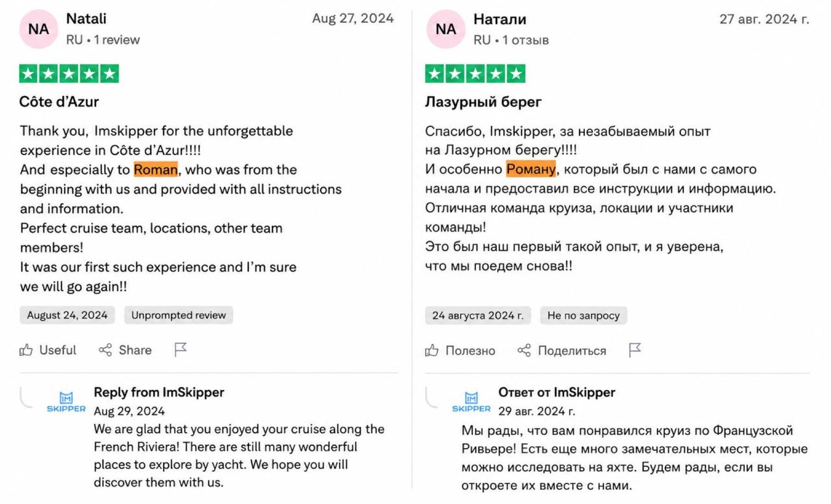Screen dimensions: 831x504
Task: Click the Share button label
Action: [135, 350]
